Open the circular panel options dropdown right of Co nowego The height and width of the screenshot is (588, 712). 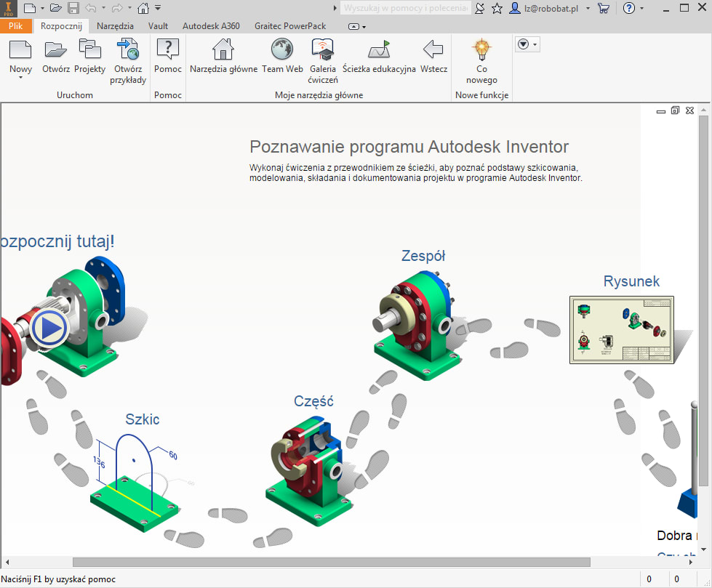tap(528, 44)
